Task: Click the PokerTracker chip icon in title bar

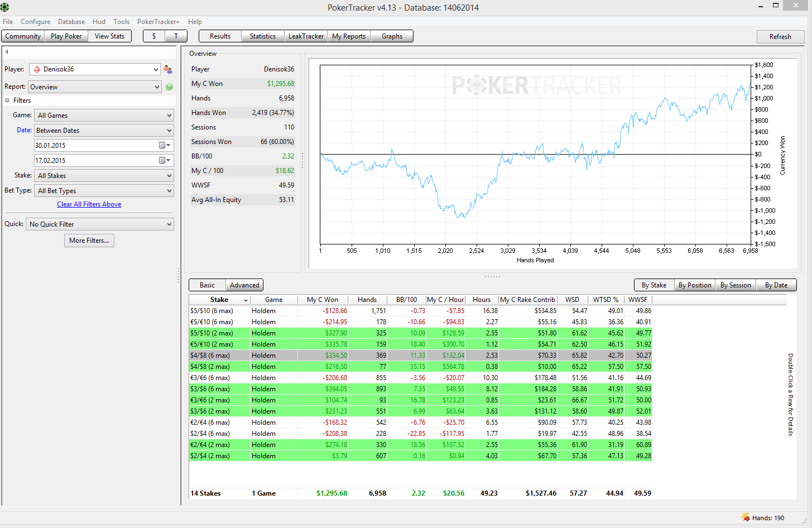Action: click(x=5, y=7)
